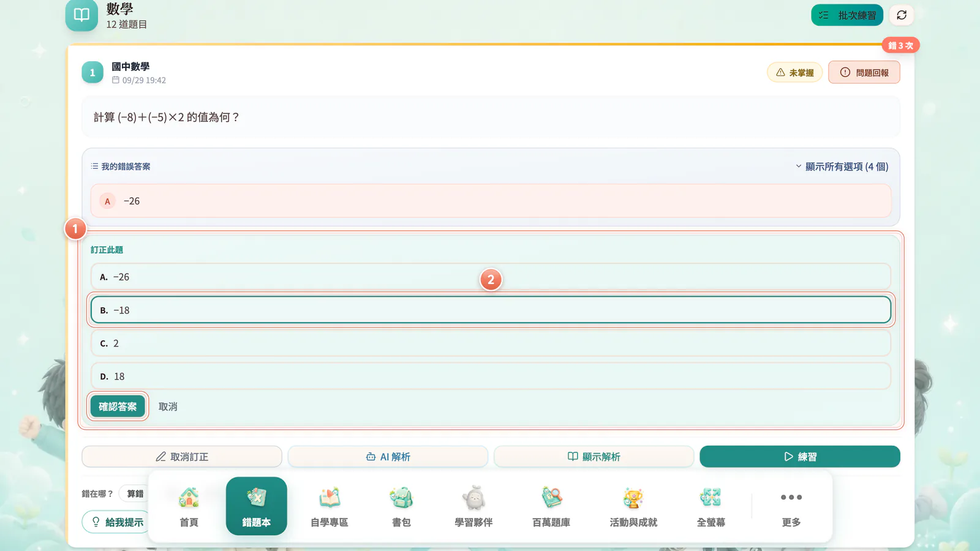Screen dimensions: 980x551
Task: Click the 我的錯誤答案 heading
Action: coord(121,167)
